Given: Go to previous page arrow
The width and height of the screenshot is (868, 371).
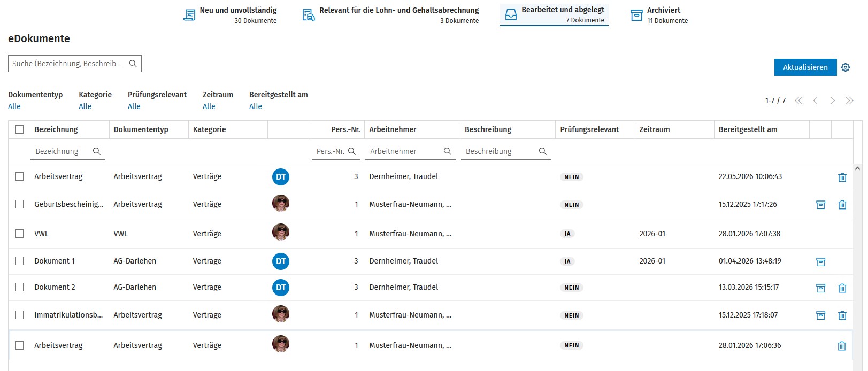Looking at the screenshot, I should tap(816, 101).
